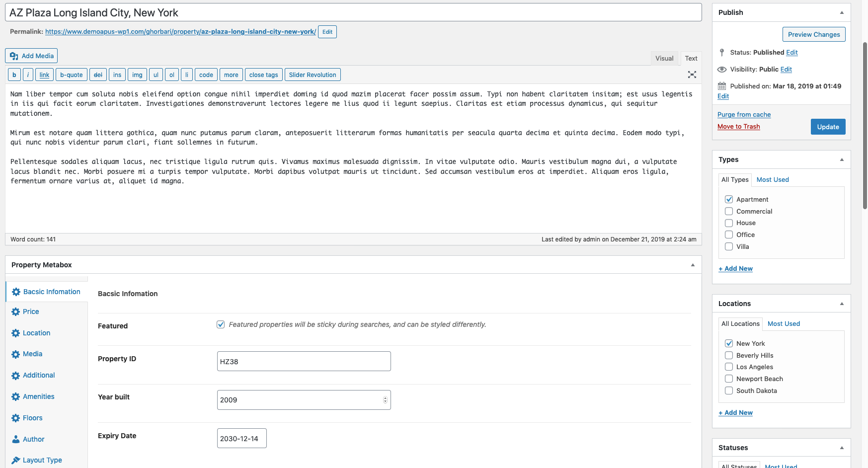Click the gear icon next to Amenities

tap(16, 397)
